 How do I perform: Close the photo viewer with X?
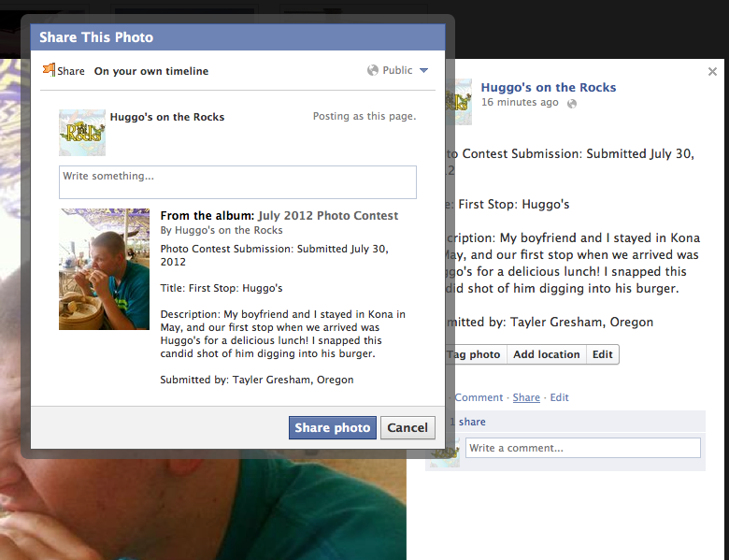coord(712,72)
